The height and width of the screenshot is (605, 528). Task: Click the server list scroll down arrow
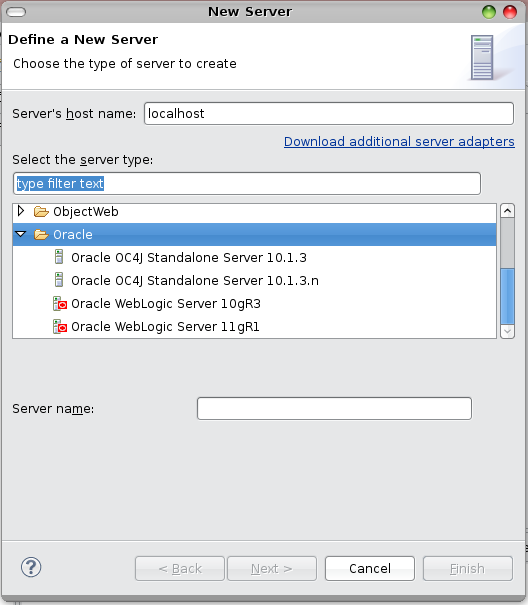(507, 331)
